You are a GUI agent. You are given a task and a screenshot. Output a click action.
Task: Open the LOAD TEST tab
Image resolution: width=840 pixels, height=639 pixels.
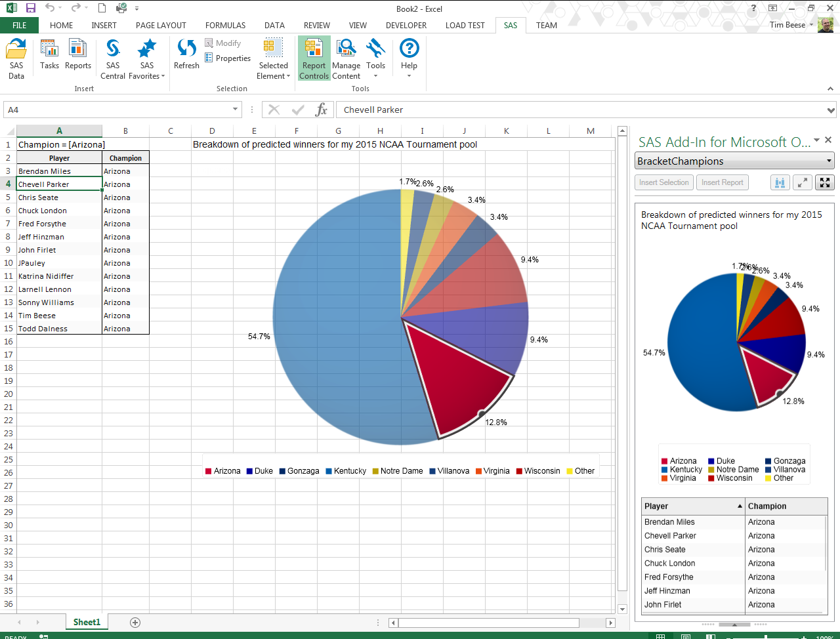tap(465, 25)
